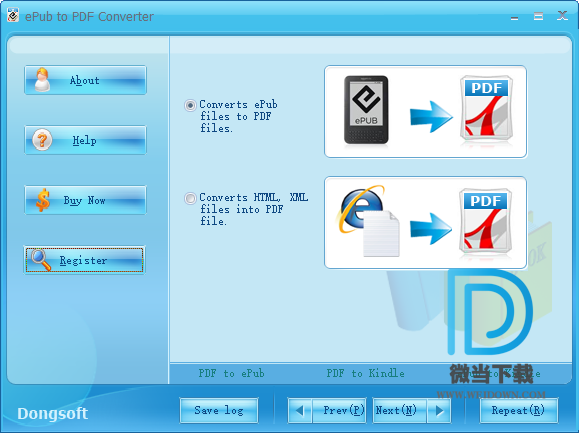This screenshot has width=579, height=433.
Task: Click the Dongsoft brand text
Action: tap(52, 414)
